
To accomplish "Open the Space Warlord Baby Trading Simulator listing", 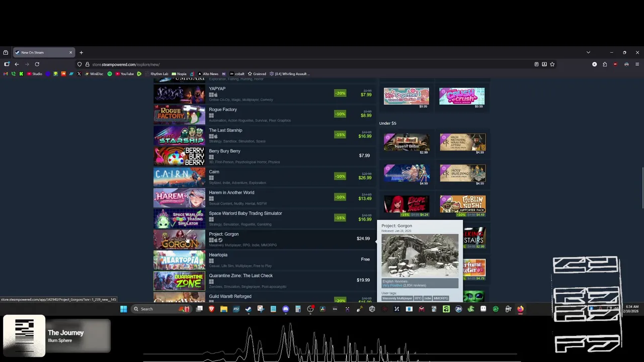I will click(265, 219).
